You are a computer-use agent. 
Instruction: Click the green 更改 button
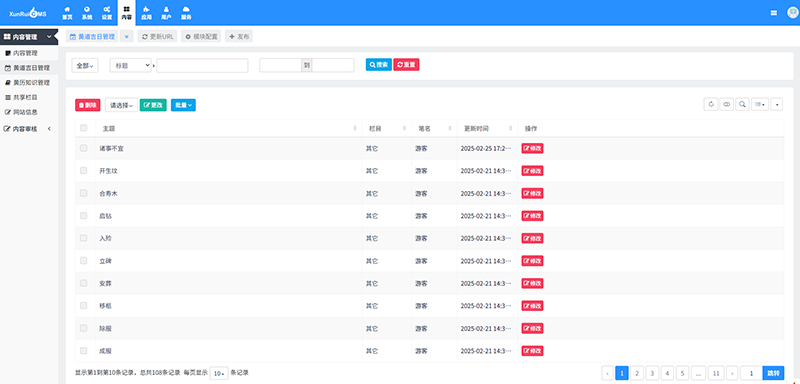coord(153,105)
